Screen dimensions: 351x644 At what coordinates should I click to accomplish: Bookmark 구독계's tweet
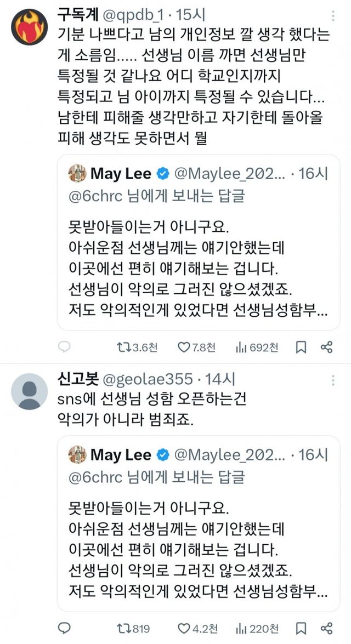(x=301, y=347)
